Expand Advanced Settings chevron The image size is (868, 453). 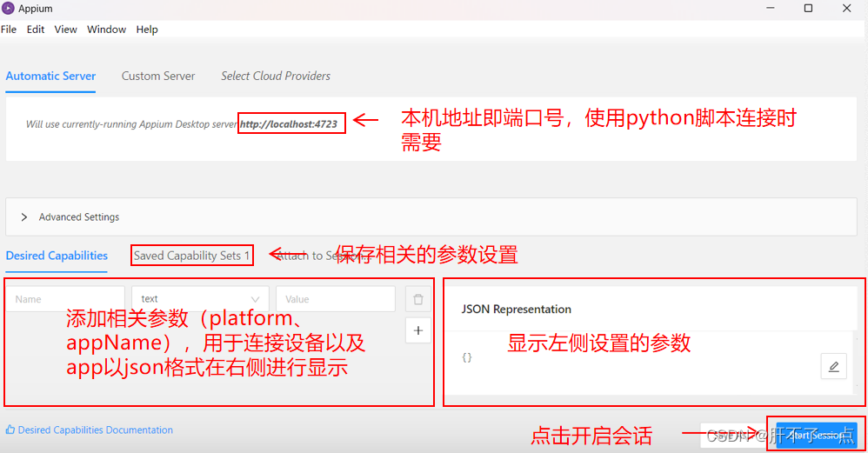click(23, 217)
